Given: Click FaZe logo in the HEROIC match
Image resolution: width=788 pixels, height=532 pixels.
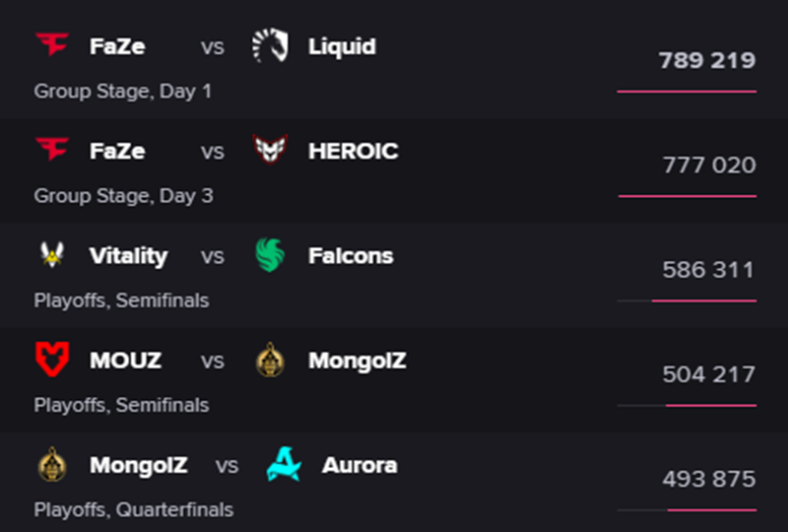Looking at the screenshot, I should 52,150.
